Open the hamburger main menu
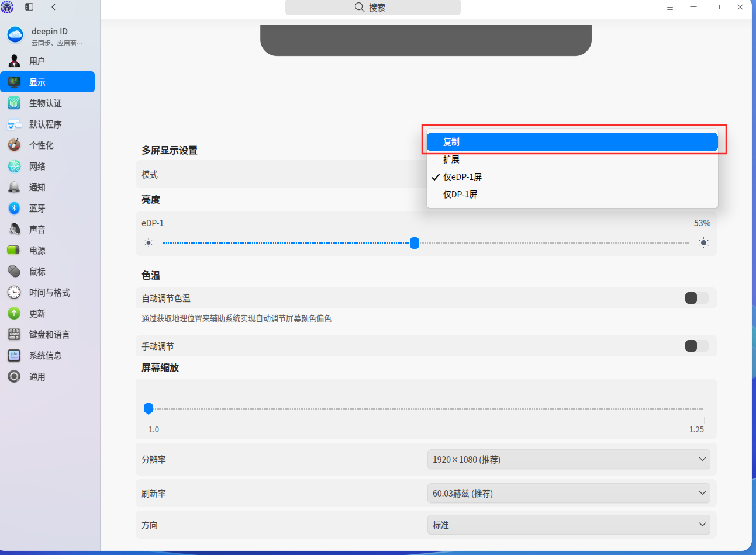 coord(670,7)
